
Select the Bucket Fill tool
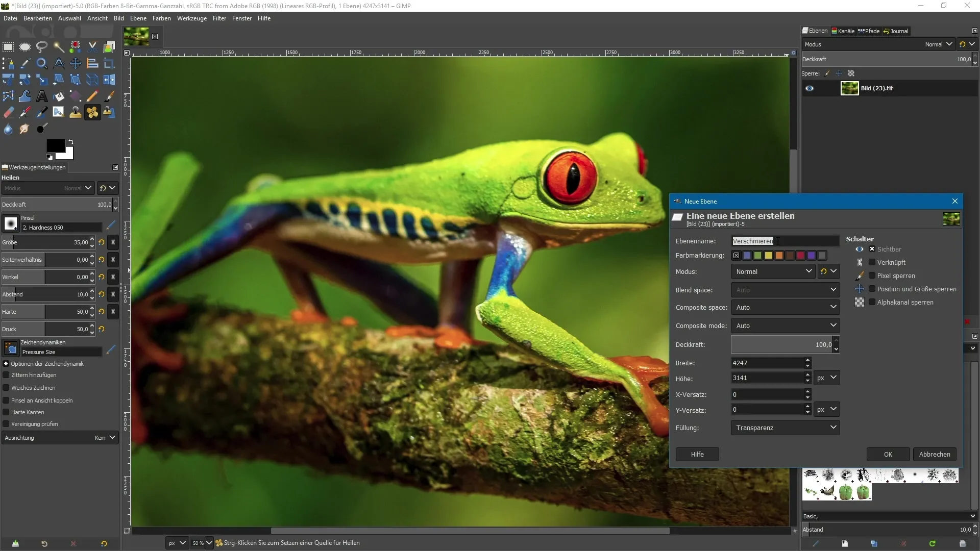(x=59, y=96)
